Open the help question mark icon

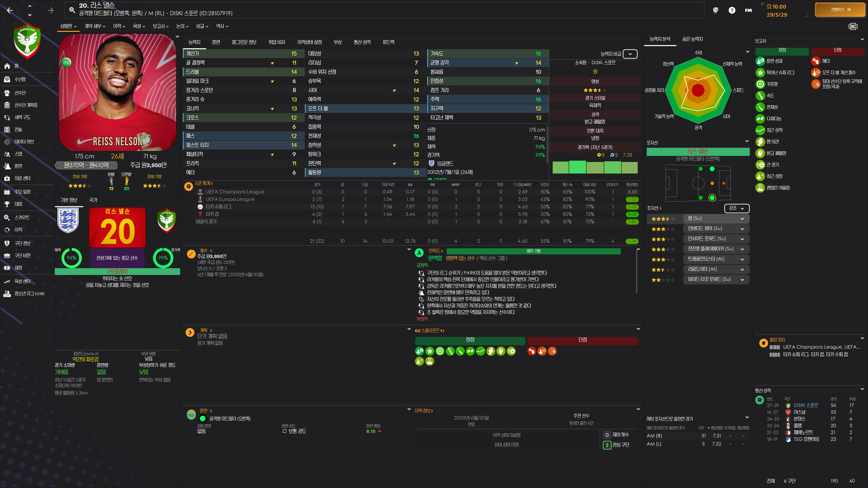point(731,10)
